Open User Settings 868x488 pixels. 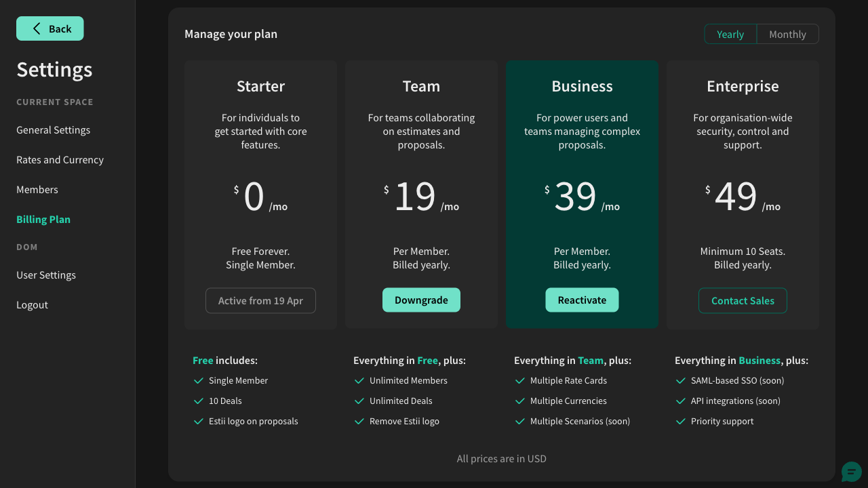[x=46, y=275]
